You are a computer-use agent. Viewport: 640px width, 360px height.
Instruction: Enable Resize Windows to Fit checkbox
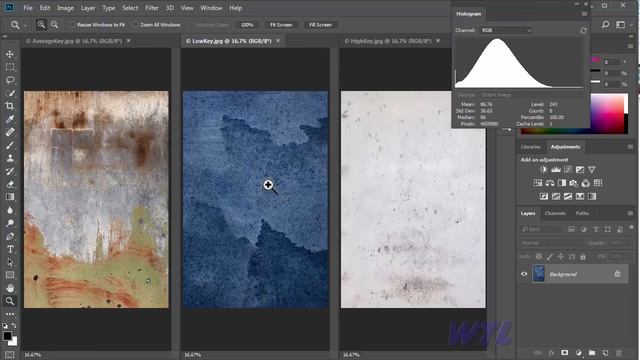click(x=72, y=25)
